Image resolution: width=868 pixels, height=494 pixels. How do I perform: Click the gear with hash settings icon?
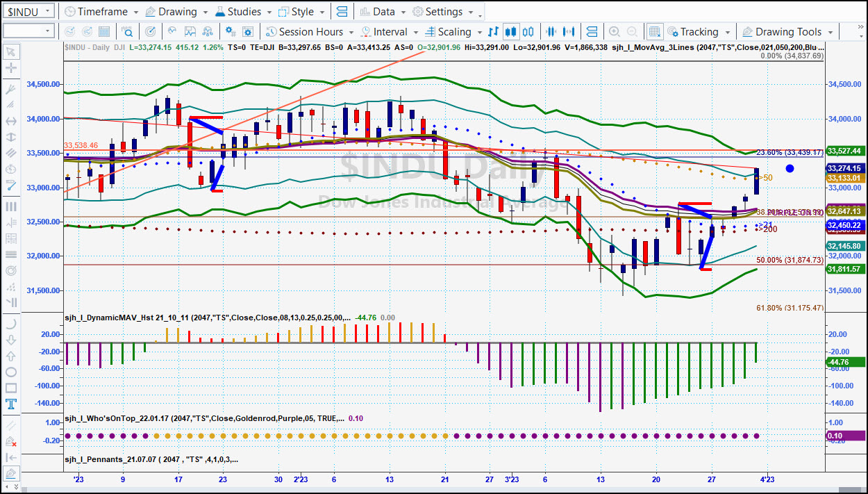231,31
